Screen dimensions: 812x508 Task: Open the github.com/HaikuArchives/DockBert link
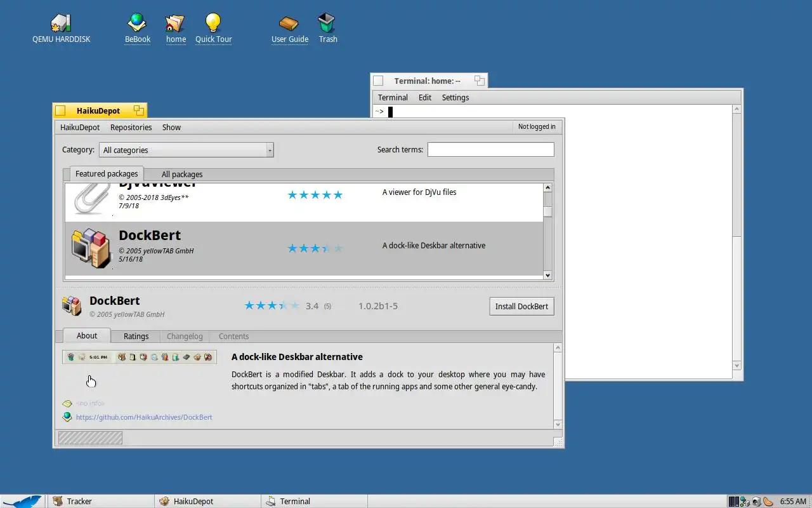144,417
